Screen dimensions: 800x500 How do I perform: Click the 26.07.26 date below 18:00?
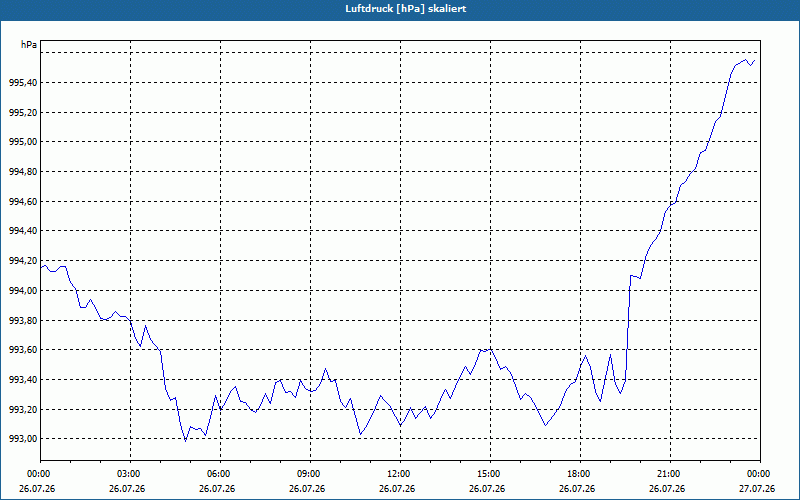tap(577, 489)
